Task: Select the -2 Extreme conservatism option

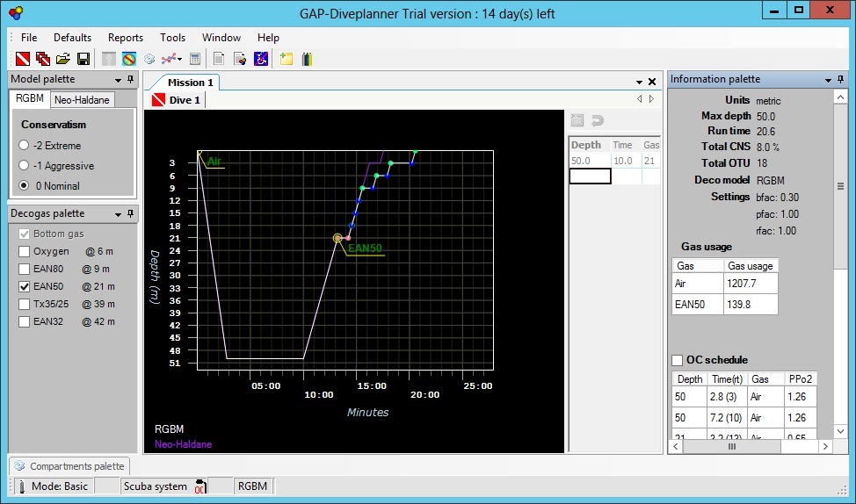Action: [x=25, y=146]
